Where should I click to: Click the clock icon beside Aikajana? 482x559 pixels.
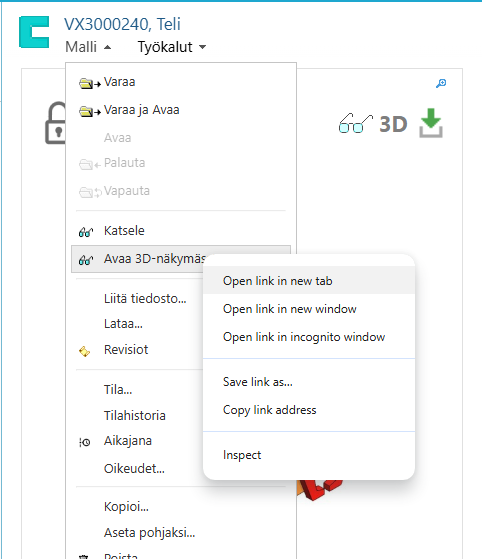84,442
